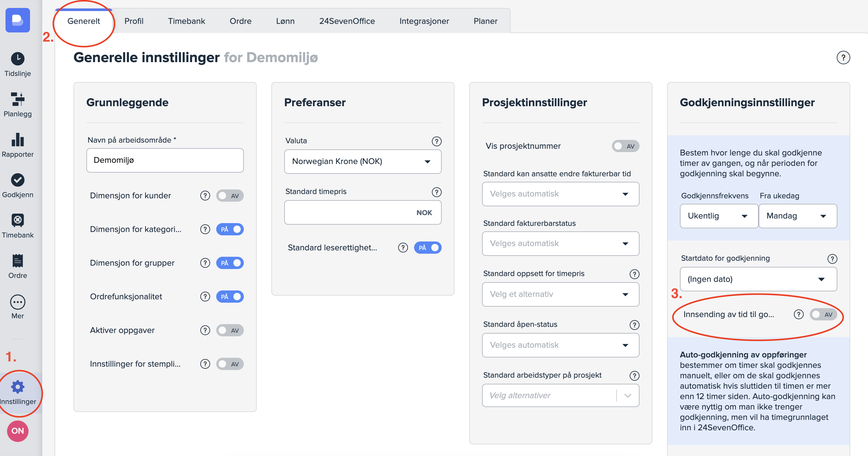Enable Dimensjon for kunder toggle
The image size is (868, 456).
pyautogui.click(x=230, y=196)
